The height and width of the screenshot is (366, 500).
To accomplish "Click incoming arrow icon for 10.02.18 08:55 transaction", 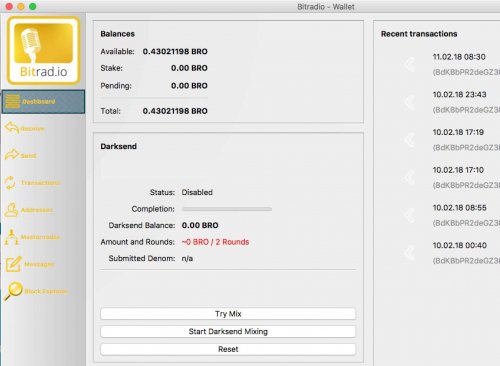I will coord(410,215).
